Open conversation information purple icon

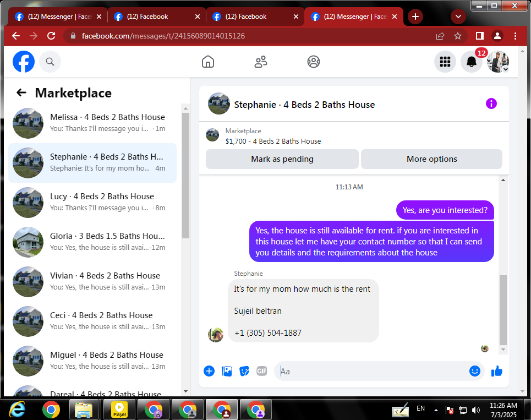tap(491, 103)
